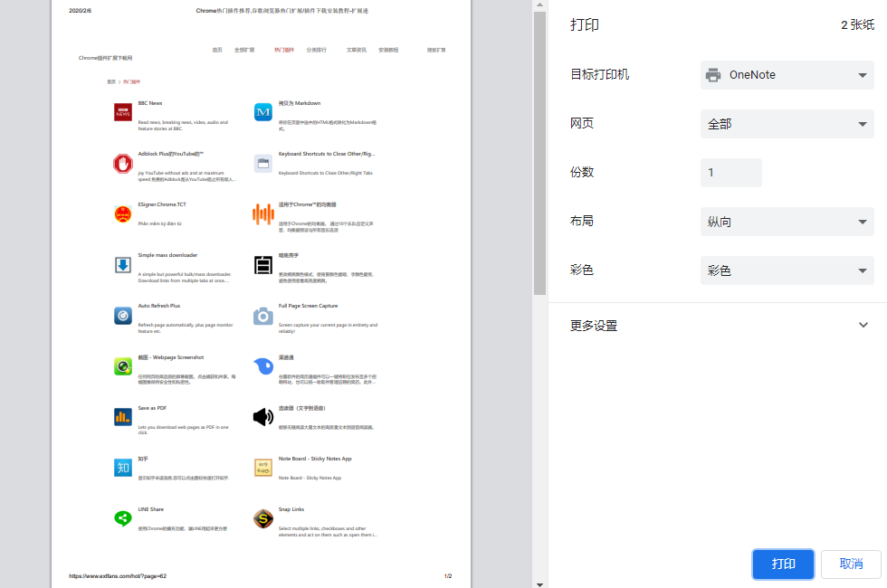Click the printer icon beside OneNote
This screenshot has width=887, height=588.
pyautogui.click(x=713, y=75)
